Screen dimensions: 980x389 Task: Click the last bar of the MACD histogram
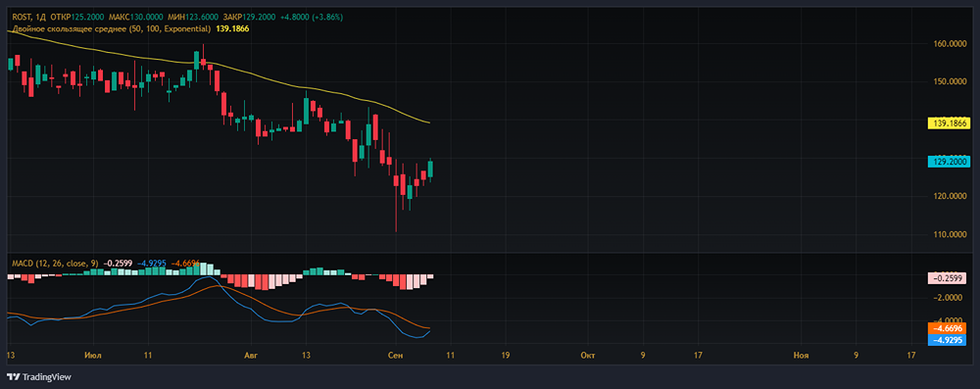pos(430,275)
